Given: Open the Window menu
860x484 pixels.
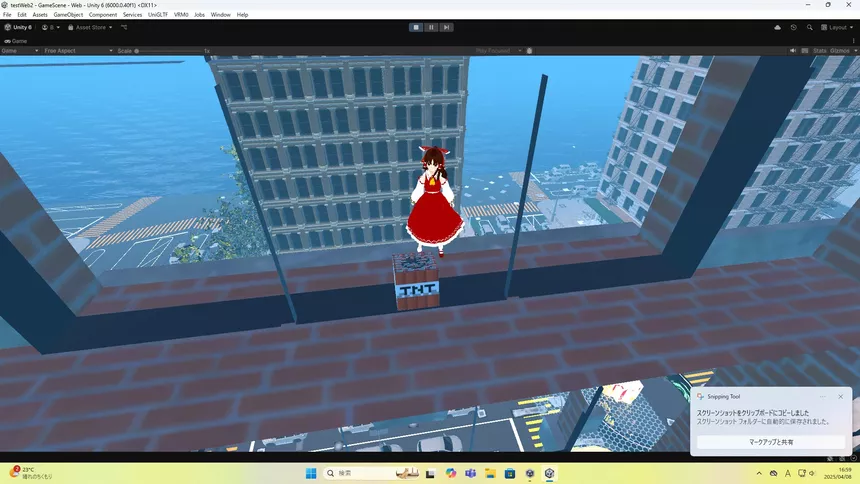Looking at the screenshot, I should pos(220,15).
